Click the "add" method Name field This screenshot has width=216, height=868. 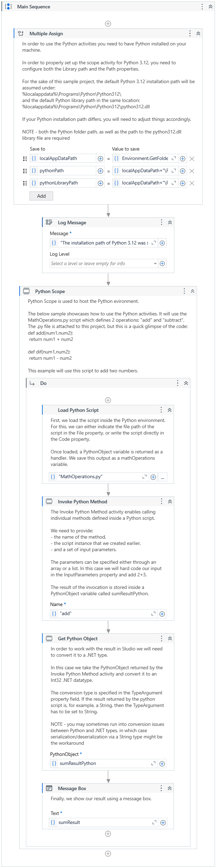(x=104, y=614)
